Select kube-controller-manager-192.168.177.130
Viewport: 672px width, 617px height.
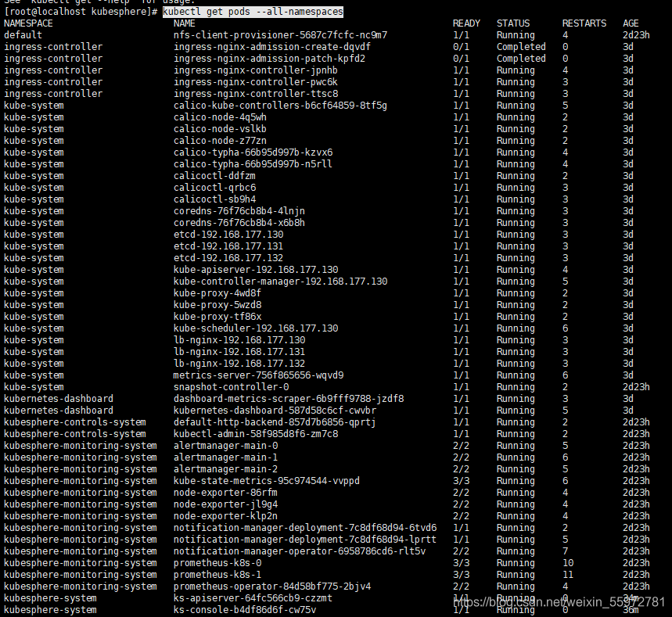tap(280, 282)
